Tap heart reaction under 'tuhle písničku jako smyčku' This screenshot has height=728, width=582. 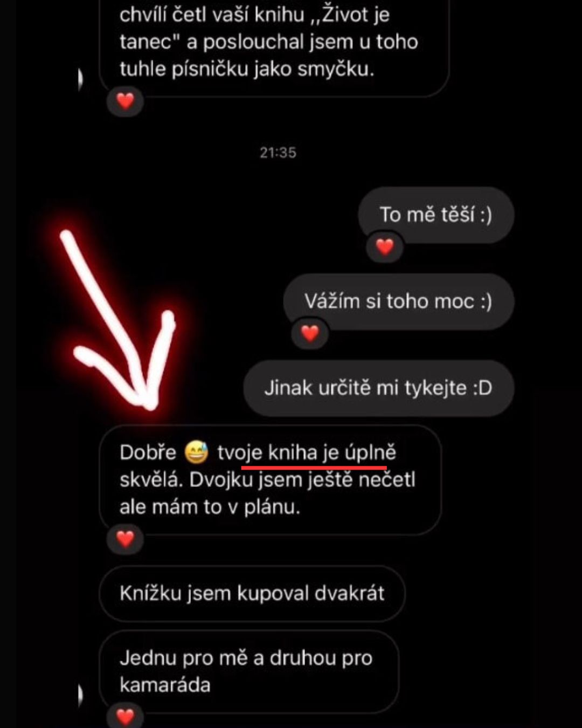tap(125, 101)
